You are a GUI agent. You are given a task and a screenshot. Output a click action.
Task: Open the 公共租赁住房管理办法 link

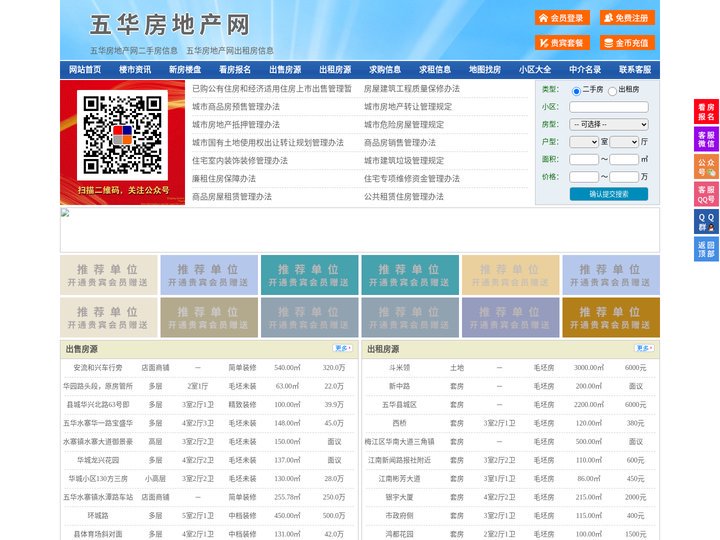click(404, 197)
